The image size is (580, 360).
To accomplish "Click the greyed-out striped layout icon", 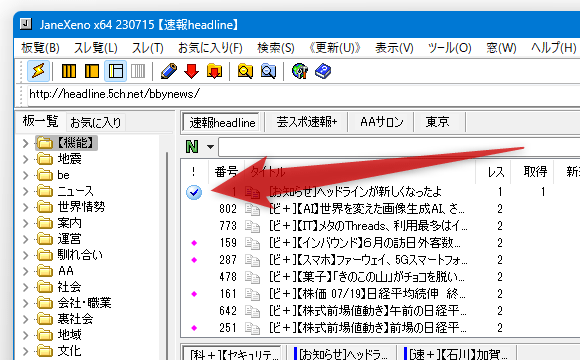I will (x=138, y=71).
